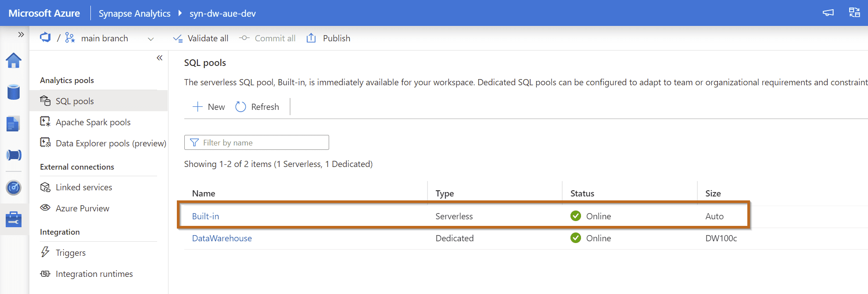868x294 pixels.
Task: Sort by the Name column header
Action: click(204, 193)
